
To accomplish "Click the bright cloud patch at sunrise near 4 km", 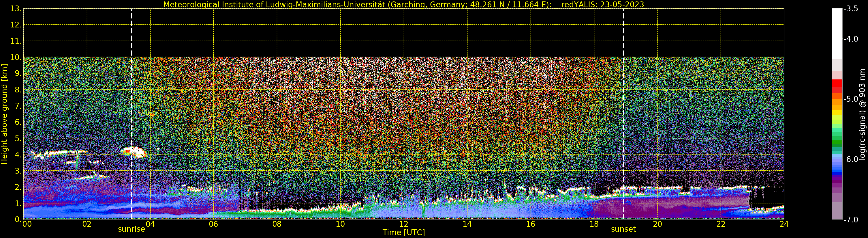I will (134, 152).
